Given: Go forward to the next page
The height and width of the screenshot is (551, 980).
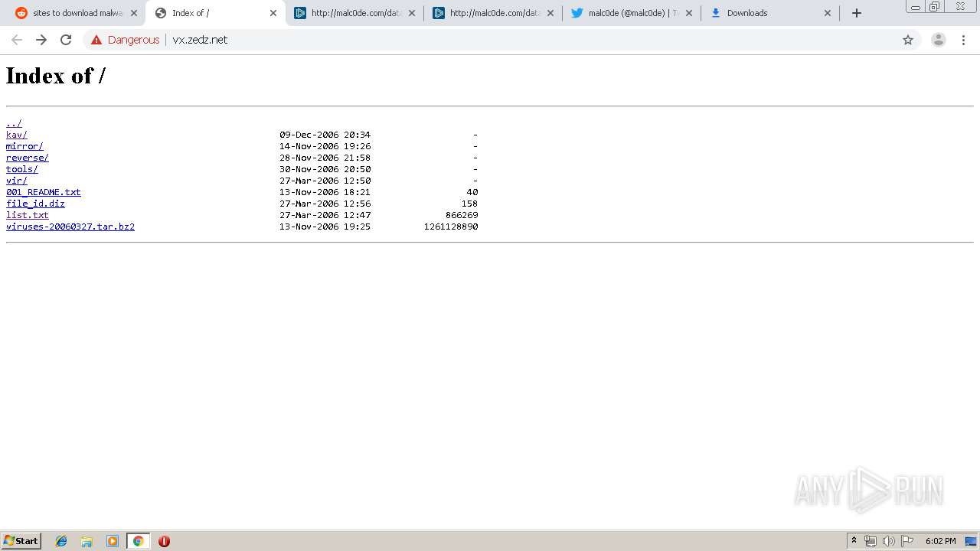Looking at the screenshot, I should click(x=41, y=40).
